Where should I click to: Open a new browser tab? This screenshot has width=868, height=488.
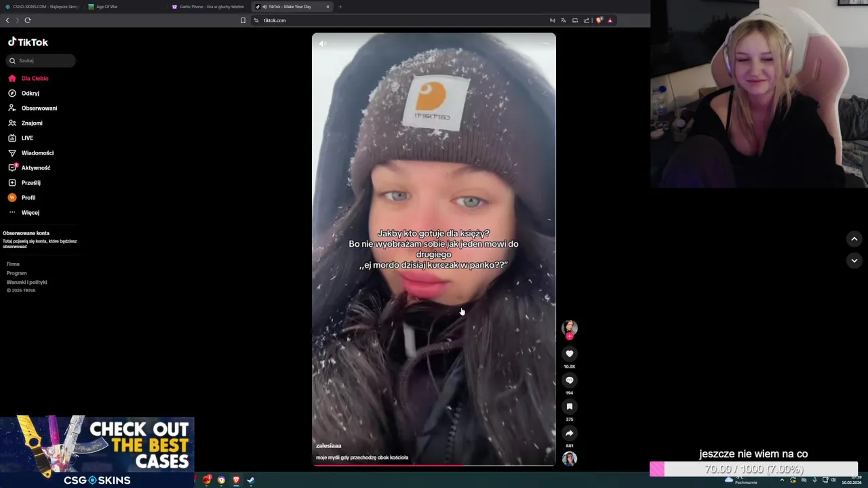pyautogui.click(x=340, y=7)
